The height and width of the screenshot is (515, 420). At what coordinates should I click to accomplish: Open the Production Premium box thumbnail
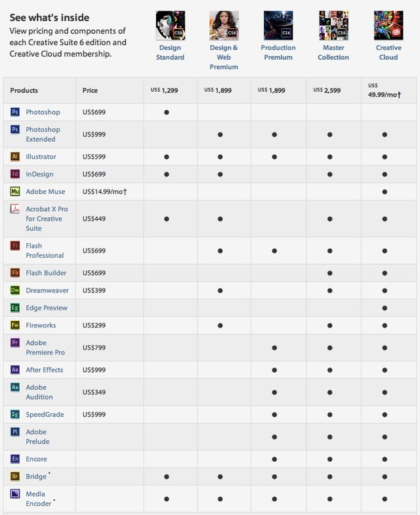[278, 26]
